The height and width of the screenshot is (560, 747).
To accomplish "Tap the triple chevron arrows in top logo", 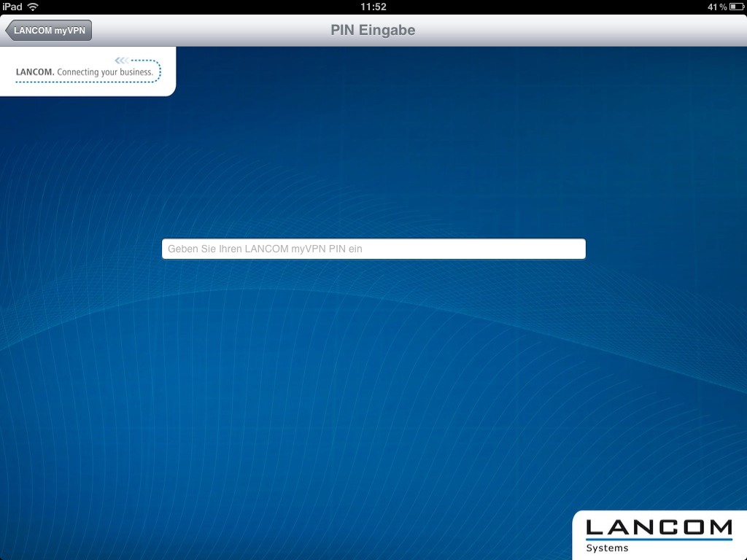I will [x=122, y=61].
